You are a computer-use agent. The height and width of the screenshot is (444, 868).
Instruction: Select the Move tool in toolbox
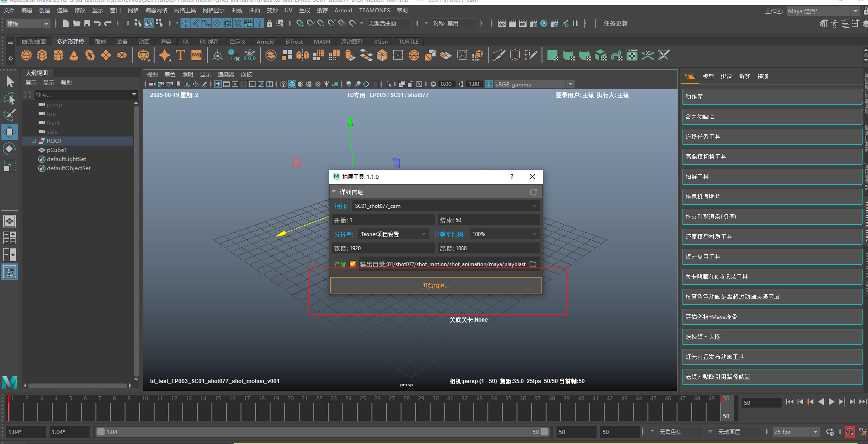coord(10,132)
